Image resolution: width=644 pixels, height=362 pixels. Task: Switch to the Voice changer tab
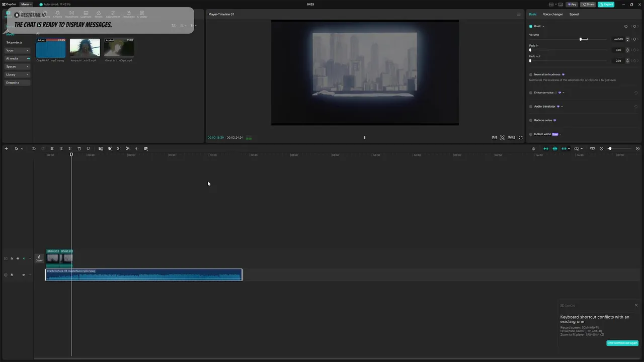pos(553,14)
